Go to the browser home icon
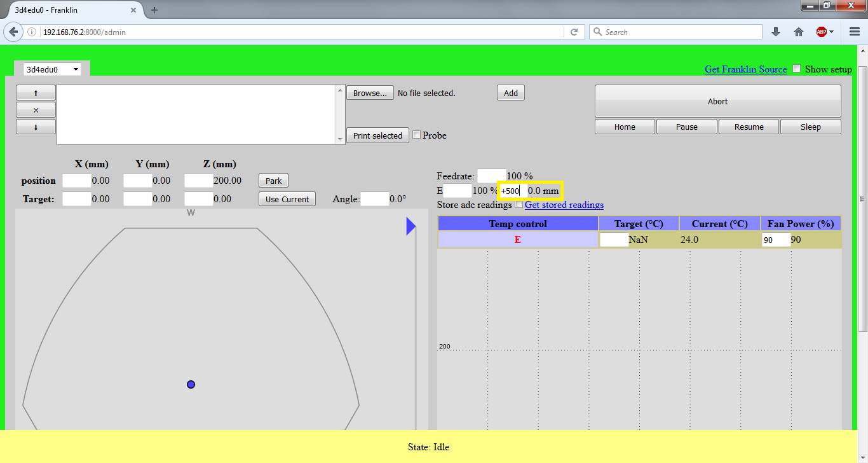Image resolution: width=868 pixels, height=463 pixels. 799,32
